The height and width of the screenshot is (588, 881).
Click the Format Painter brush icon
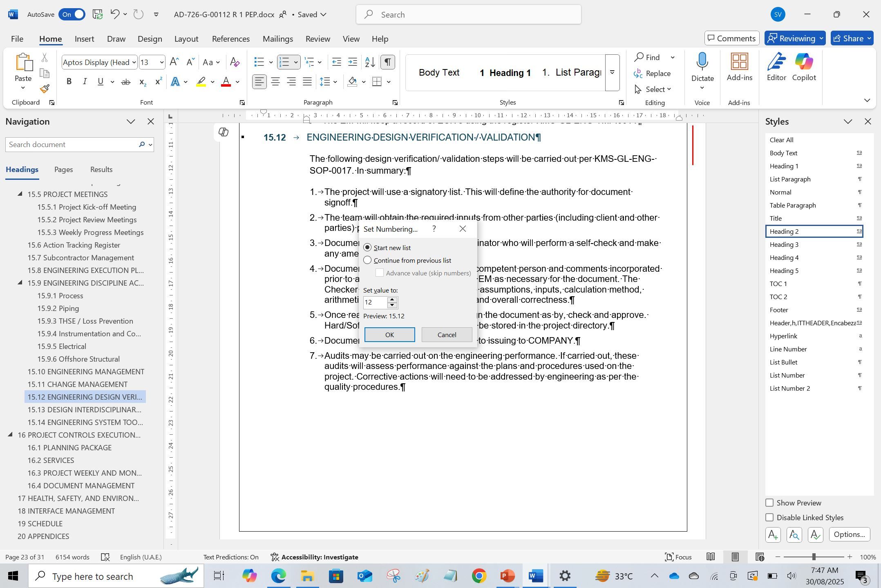tap(45, 89)
